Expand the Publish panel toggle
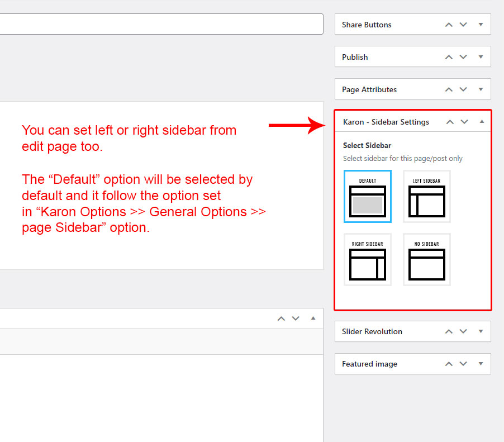The height and width of the screenshot is (442, 504). (x=481, y=57)
